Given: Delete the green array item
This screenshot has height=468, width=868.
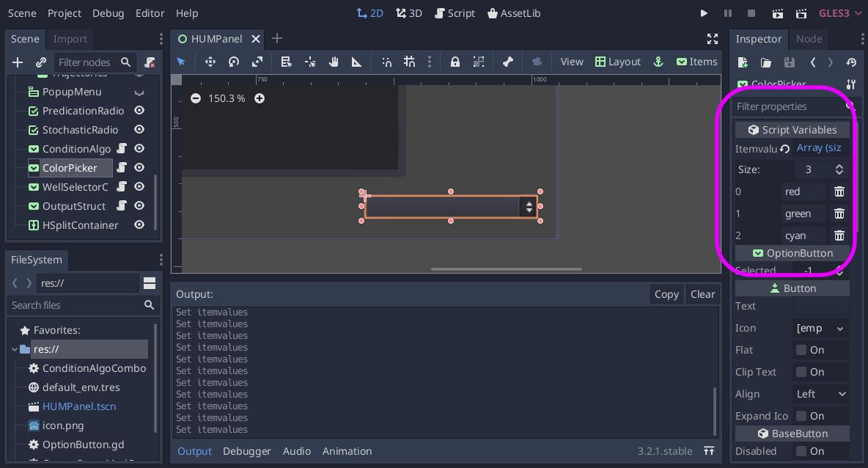Looking at the screenshot, I should click(x=839, y=213).
